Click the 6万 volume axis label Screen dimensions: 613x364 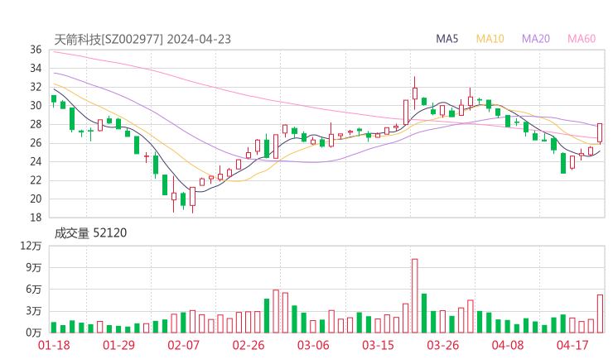point(34,290)
